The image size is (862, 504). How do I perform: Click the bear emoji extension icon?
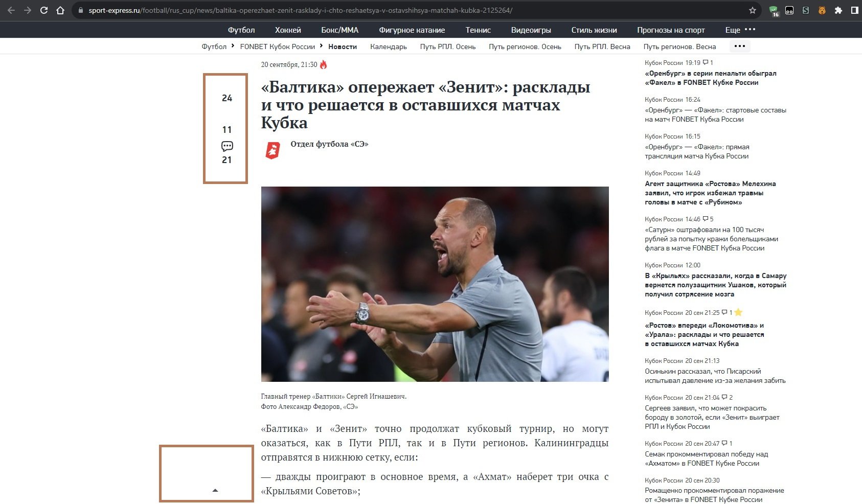(822, 9)
